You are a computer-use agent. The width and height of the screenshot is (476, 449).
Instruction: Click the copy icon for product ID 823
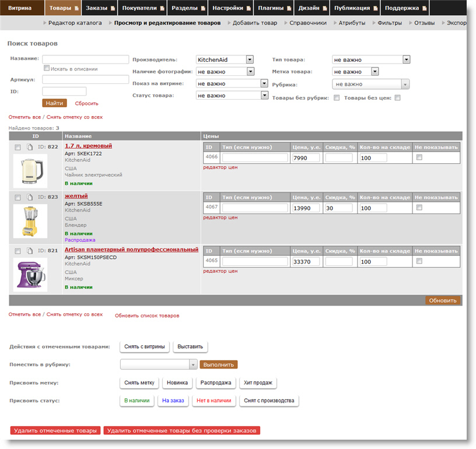[29, 197]
